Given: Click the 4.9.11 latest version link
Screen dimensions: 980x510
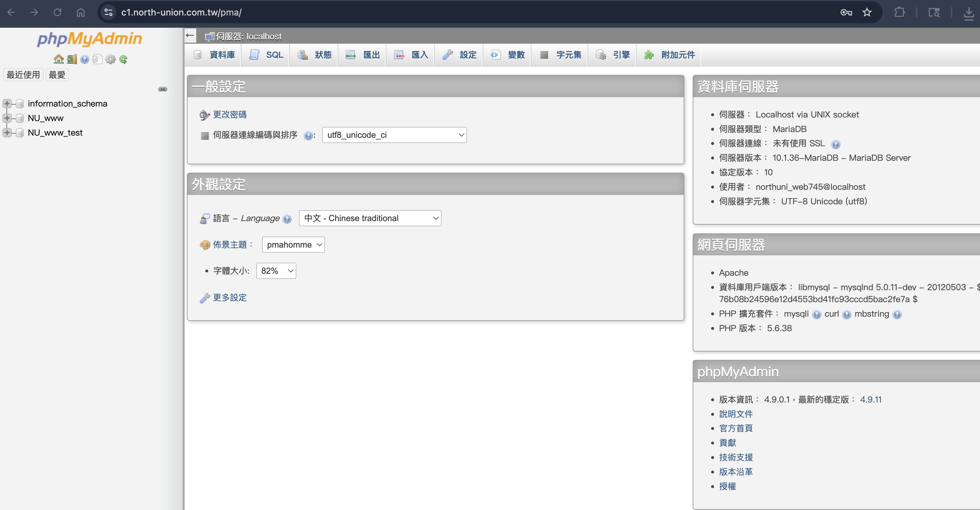Looking at the screenshot, I should pyautogui.click(x=871, y=399).
